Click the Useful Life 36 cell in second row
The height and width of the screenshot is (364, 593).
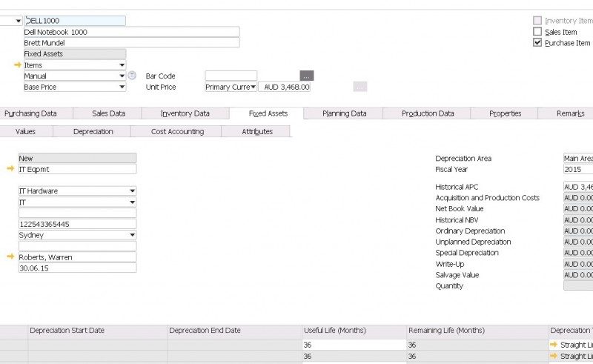pos(354,356)
